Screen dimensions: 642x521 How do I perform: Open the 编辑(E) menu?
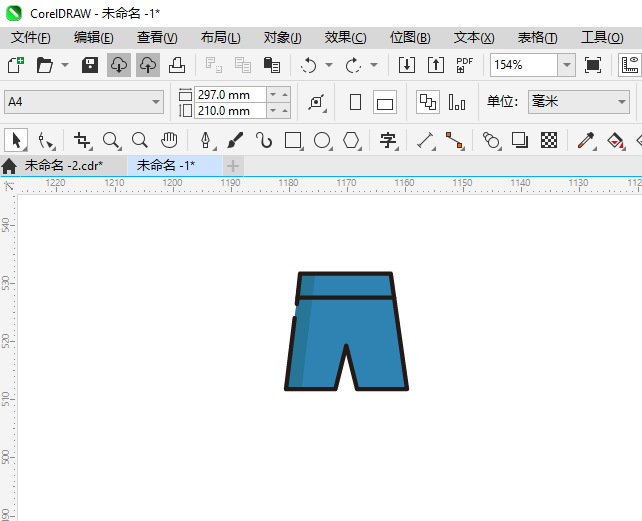(x=94, y=38)
